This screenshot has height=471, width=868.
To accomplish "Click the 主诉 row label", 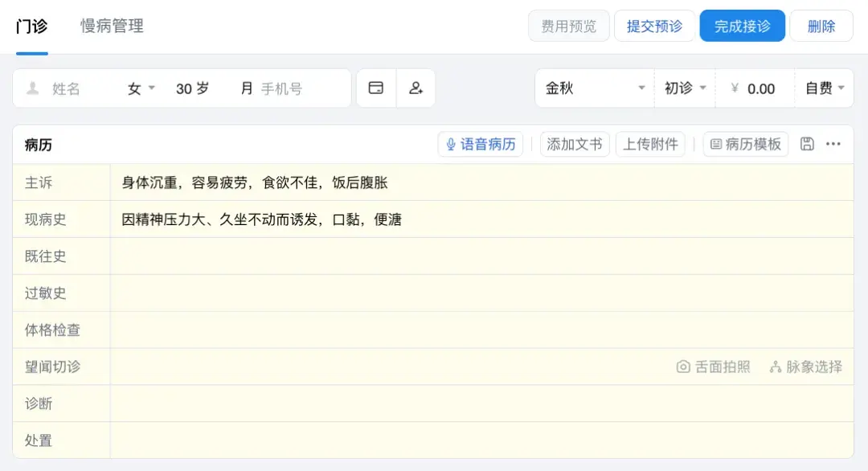I will coord(39,182).
